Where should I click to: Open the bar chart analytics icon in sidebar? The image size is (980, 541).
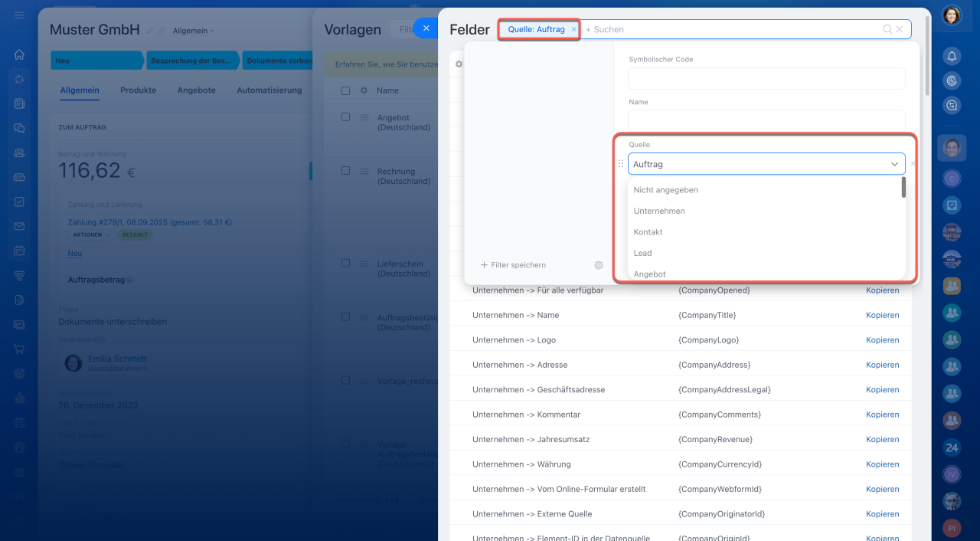tap(19, 398)
